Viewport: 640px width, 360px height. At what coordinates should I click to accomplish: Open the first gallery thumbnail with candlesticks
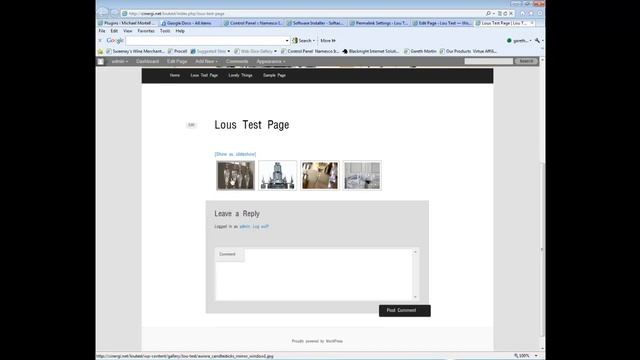click(x=236, y=176)
